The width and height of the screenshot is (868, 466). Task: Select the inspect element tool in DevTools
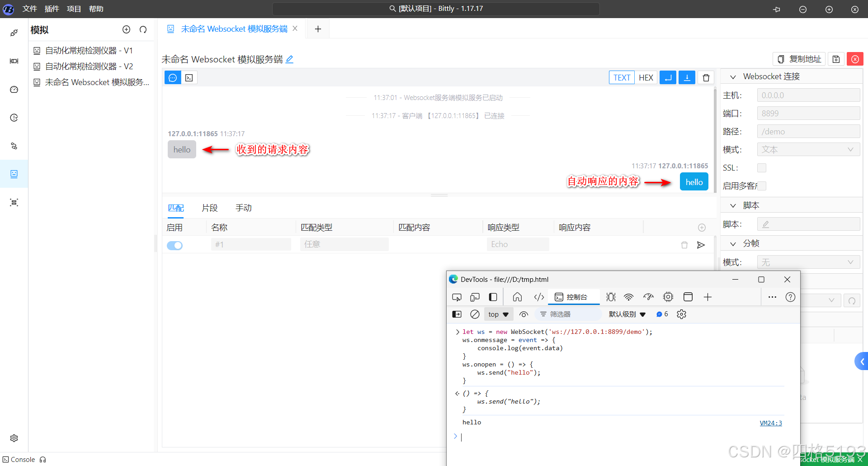tap(457, 297)
